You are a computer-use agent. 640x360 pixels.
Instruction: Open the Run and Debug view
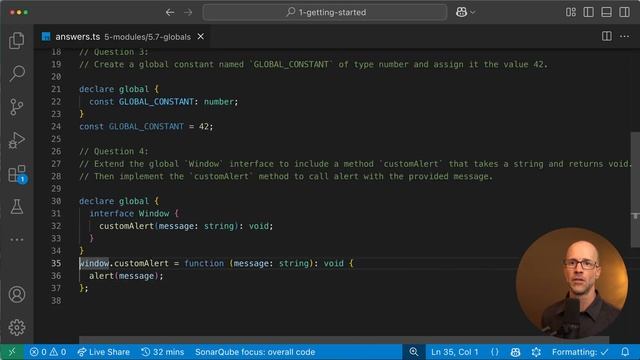(17, 140)
